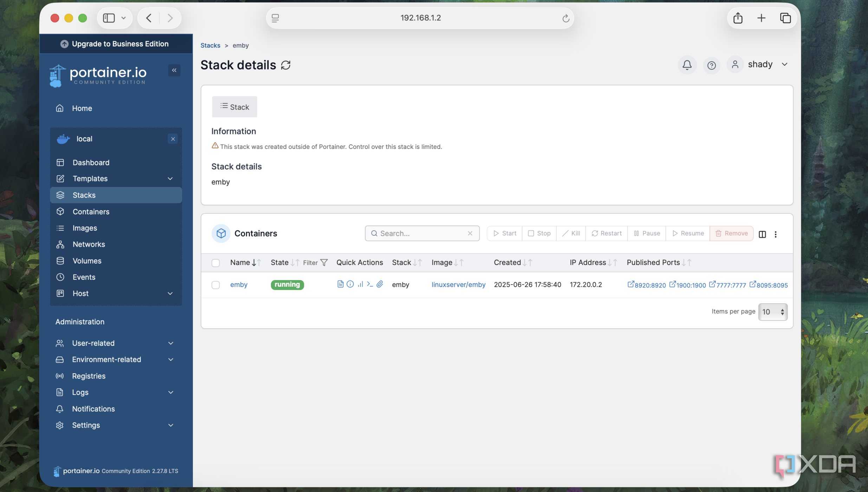Screen dimensions: 868x492
Task: Click the Restart containers button
Action: 607,233
